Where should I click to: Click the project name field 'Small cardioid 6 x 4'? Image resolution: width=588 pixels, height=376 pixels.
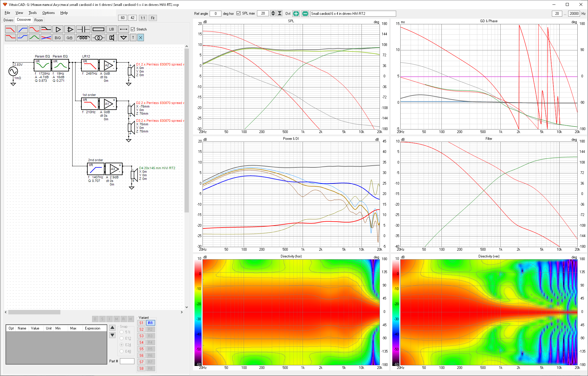point(353,14)
